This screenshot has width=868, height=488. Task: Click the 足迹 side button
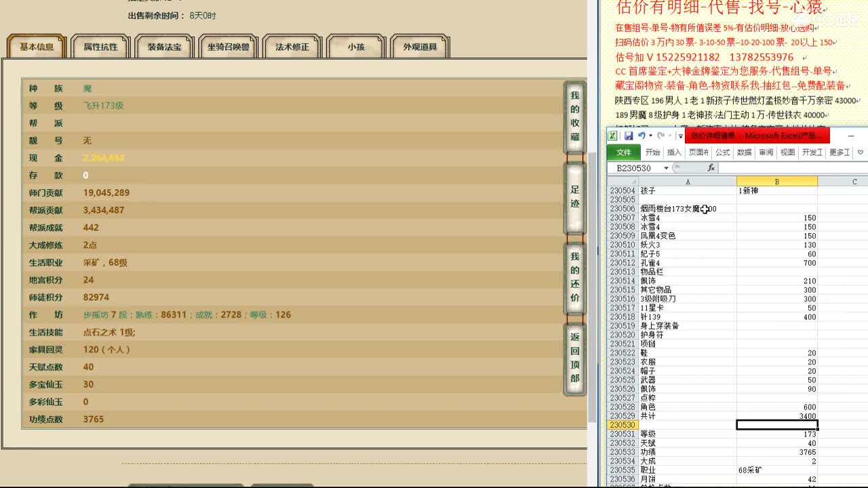click(x=575, y=197)
